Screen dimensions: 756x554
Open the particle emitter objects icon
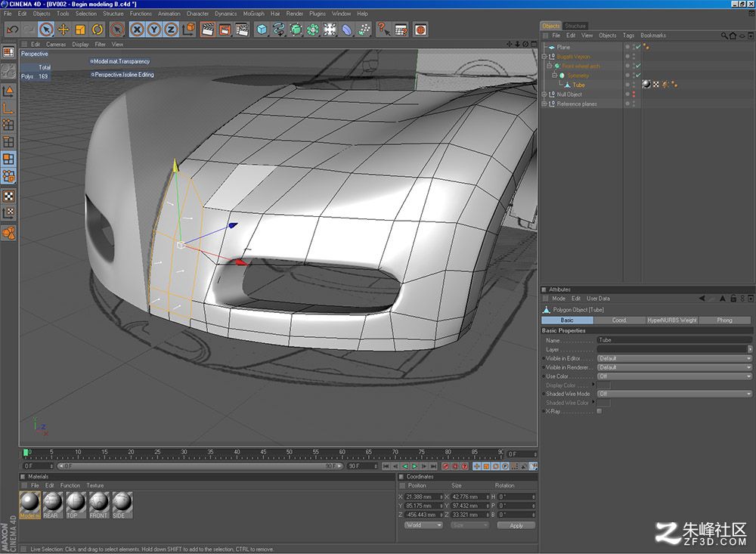point(364,30)
